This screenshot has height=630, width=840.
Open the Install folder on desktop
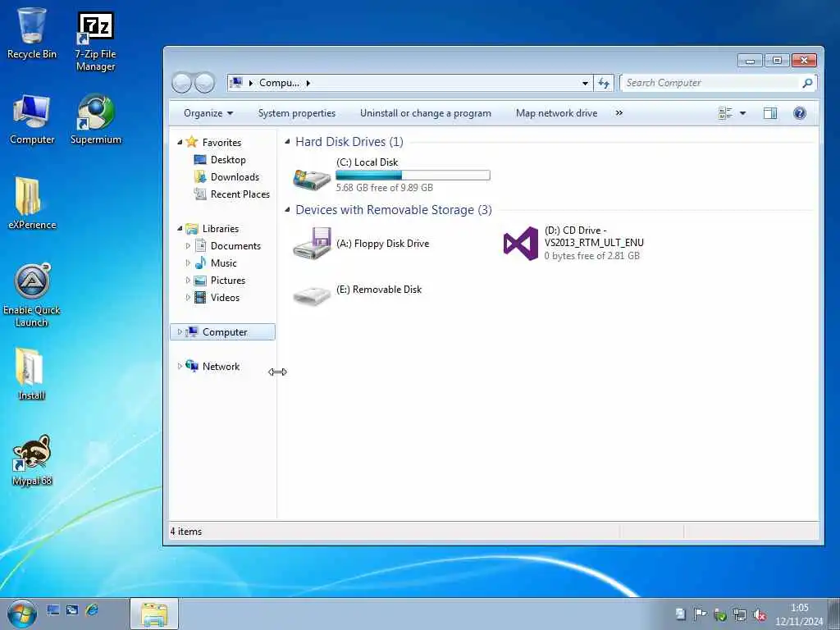pos(32,374)
